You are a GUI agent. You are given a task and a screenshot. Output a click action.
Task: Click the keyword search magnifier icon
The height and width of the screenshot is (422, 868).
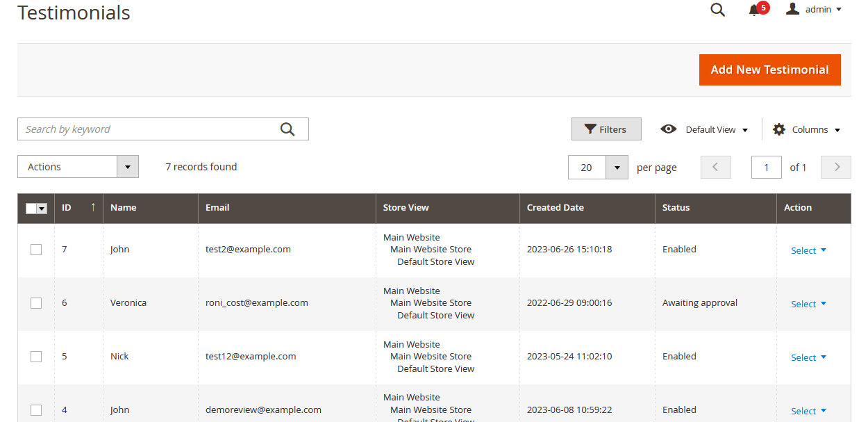pos(287,129)
